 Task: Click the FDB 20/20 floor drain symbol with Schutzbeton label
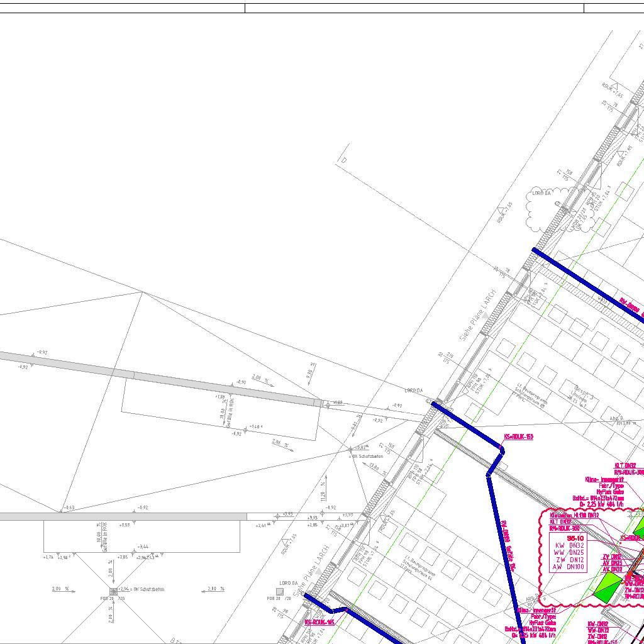(x=113, y=591)
